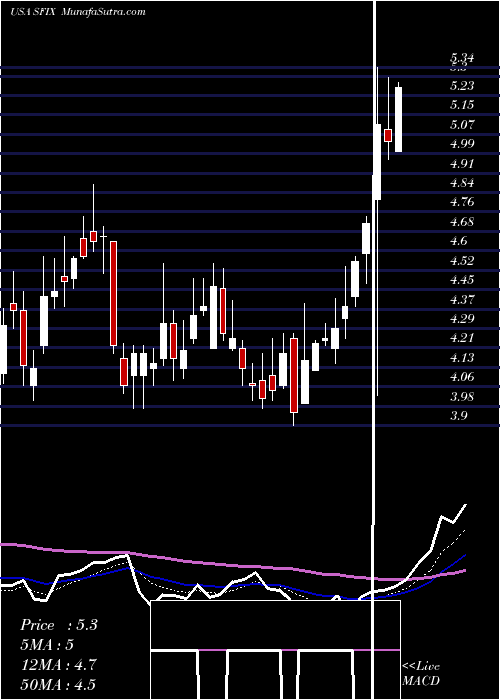Click the 50MA : 4.5 readout
Viewport: 500px width, 700px height.
(x=58, y=685)
